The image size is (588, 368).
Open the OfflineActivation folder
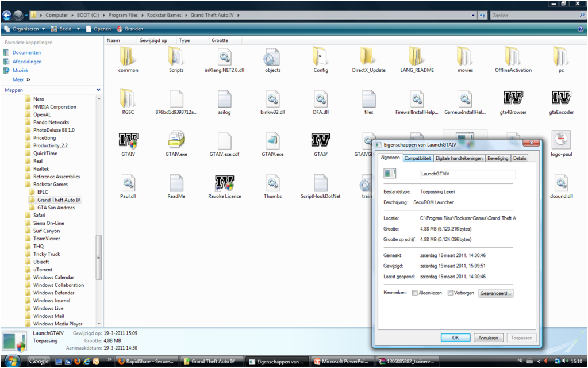pos(513,60)
